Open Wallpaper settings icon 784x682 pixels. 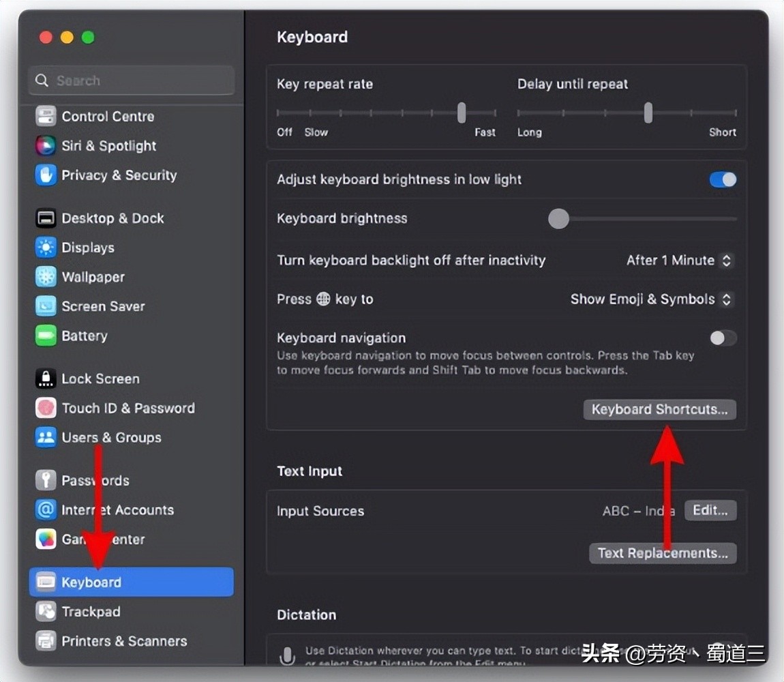(x=46, y=277)
